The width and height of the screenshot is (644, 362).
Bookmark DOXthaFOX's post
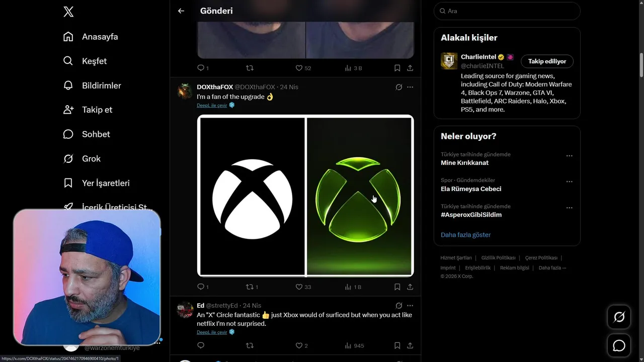pyautogui.click(x=397, y=287)
